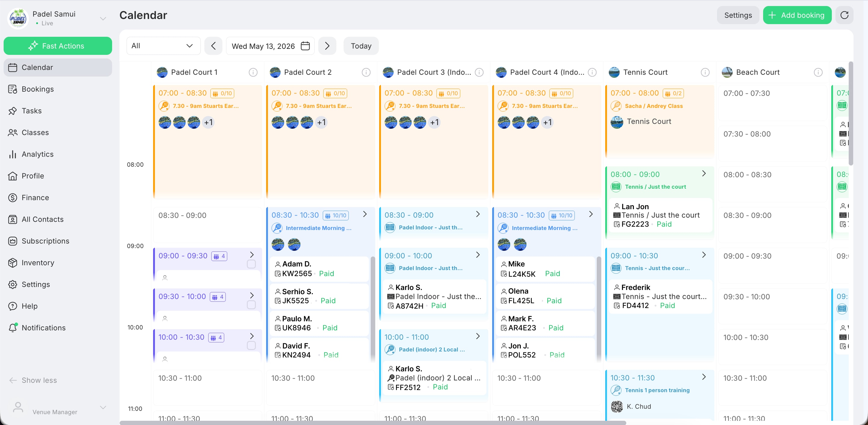Tick the 09:30 - 10:00 slot checkbox
This screenshot has height=425, width=868.
(251, 305)
